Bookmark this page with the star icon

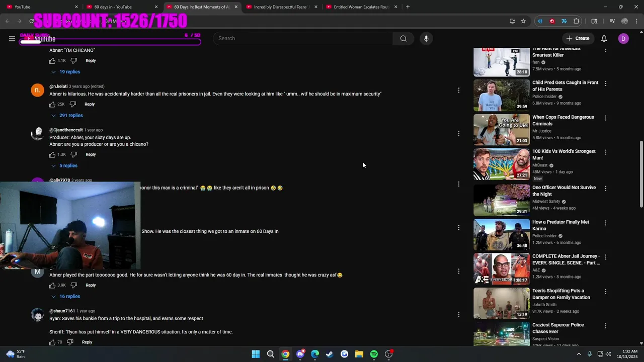[x=523, y=21]
